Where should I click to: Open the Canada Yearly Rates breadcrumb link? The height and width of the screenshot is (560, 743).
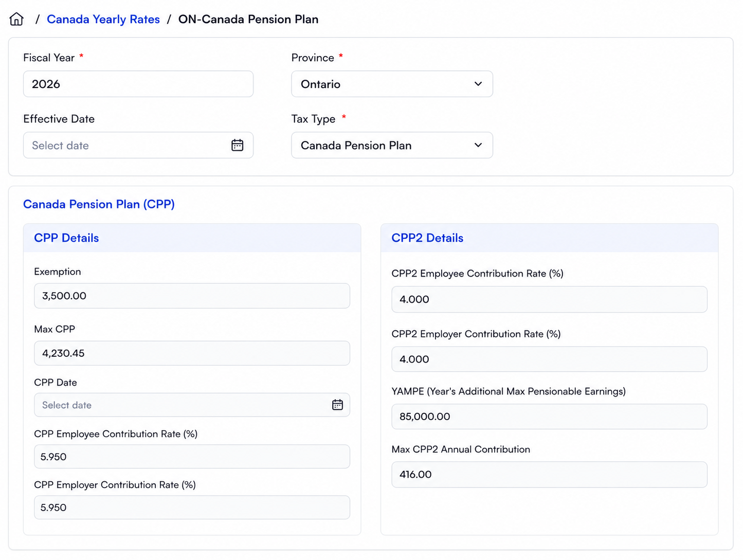(x=103, y=19)
